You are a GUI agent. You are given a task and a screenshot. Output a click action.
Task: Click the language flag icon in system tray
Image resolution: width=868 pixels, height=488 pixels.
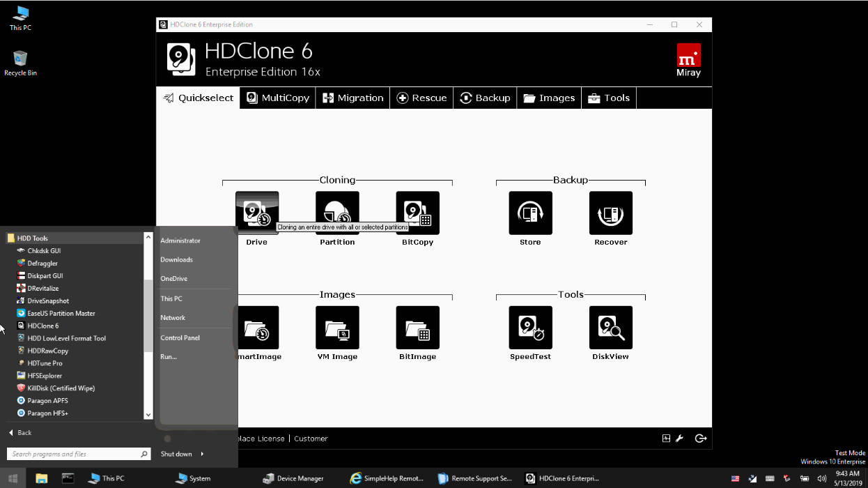pos(735,478)
